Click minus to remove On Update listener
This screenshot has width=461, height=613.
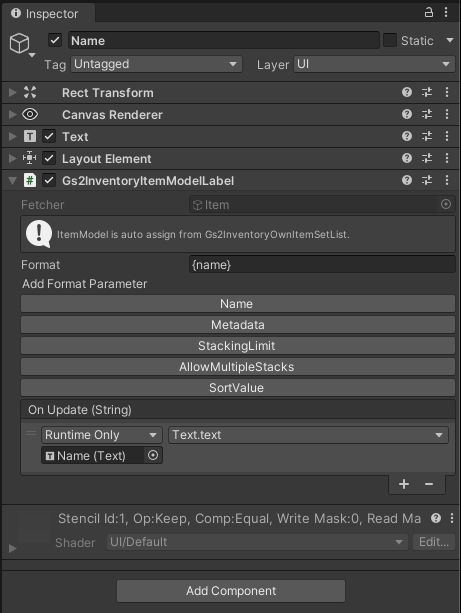429,484
